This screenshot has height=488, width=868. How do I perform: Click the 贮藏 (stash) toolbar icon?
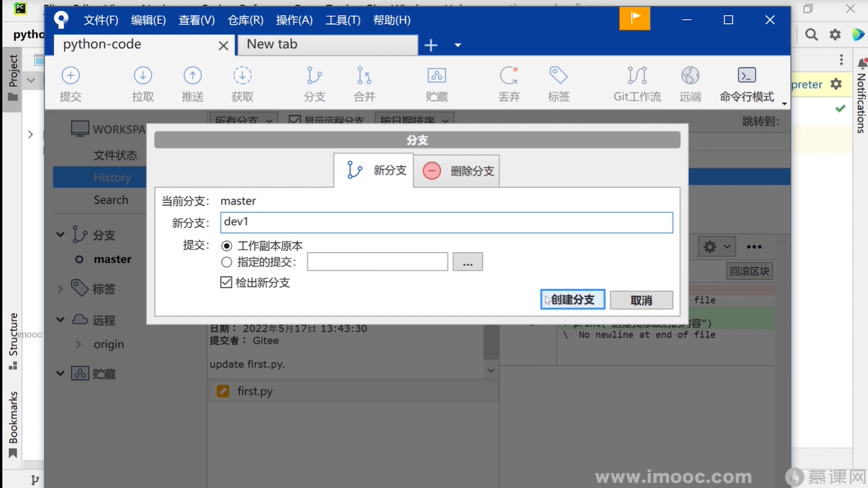coord(436,83)
